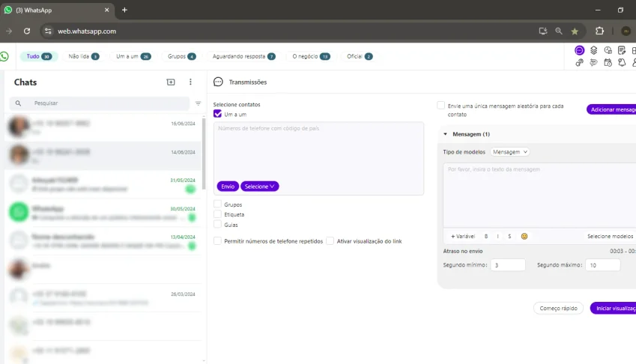Check the Grupos checkbox

pyautogui.click(x=218, y=204)
